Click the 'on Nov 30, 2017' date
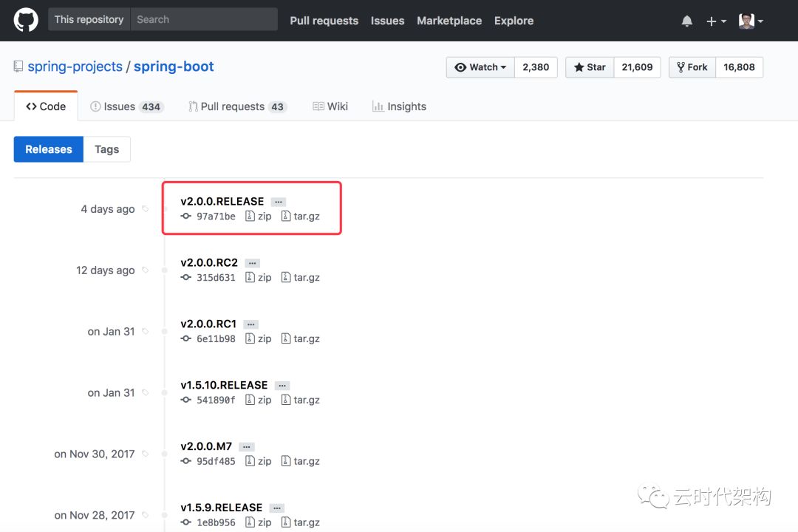 pyautogui.click(x=94, y=454)
